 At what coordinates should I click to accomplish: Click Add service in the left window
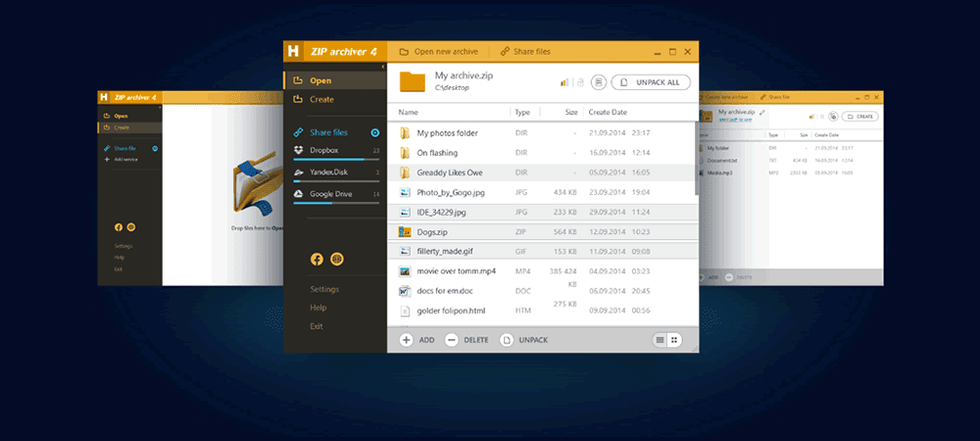[x=122, y=160]
